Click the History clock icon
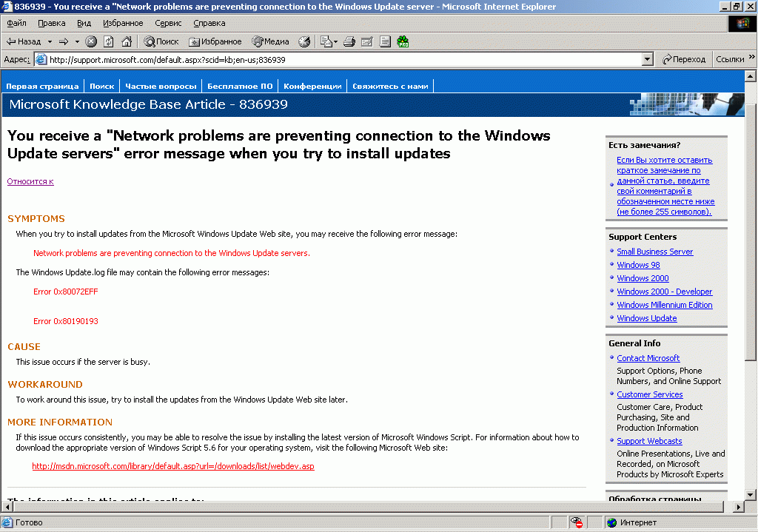This screenshot has width=758, height=532. pyautogui.click(x=304, y=41)
